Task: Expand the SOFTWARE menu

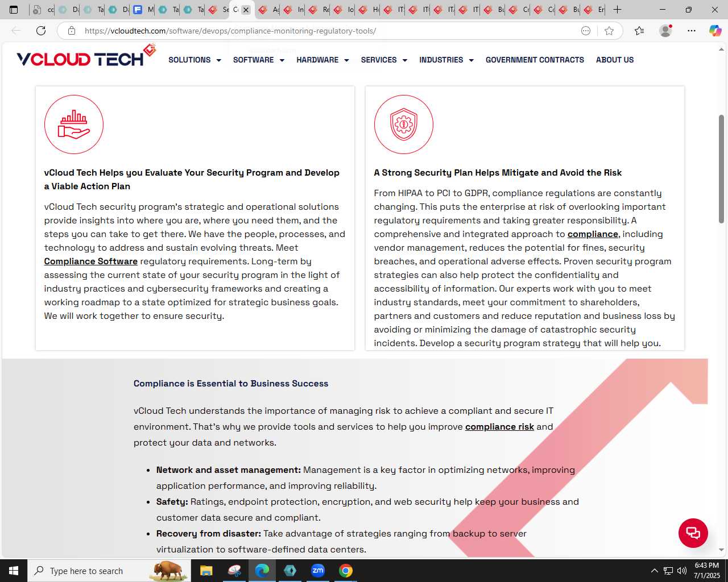Action: pos(259,60)
